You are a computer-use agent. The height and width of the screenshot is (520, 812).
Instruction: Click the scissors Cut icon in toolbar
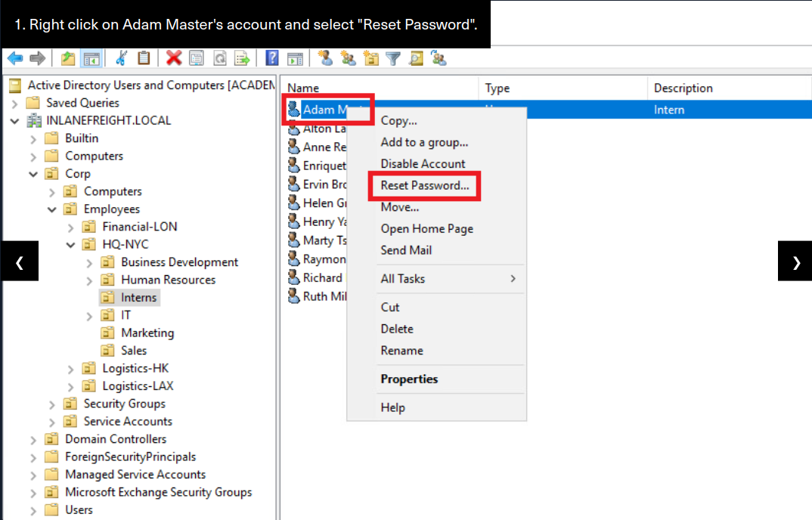coord(121,58)
